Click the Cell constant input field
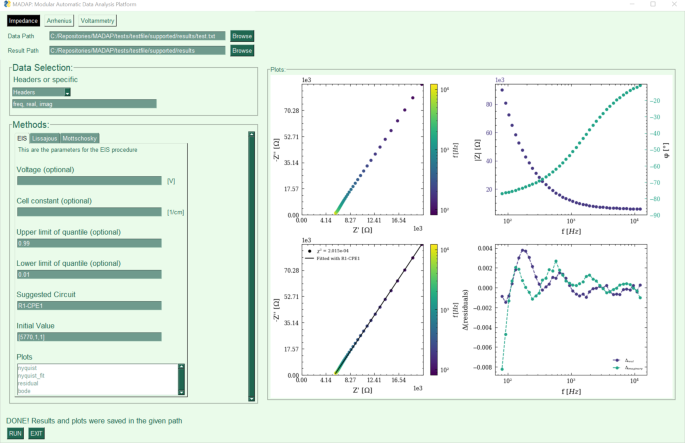This screenshot has width=685, height=443. coord(89,212)
